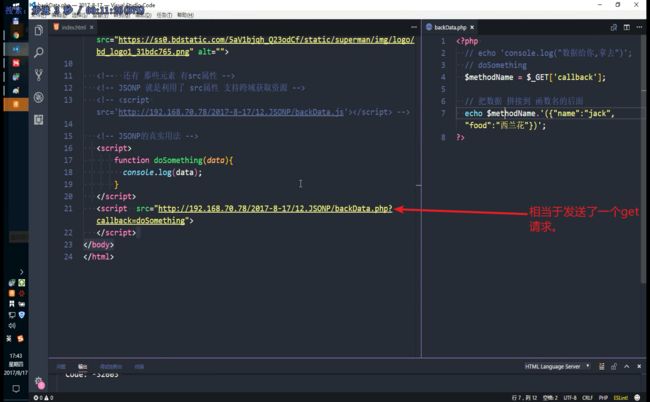The height and width of the screenshot is (402, 650).
Task: Open the red app icon in taskbar
Action: (16, 63)
